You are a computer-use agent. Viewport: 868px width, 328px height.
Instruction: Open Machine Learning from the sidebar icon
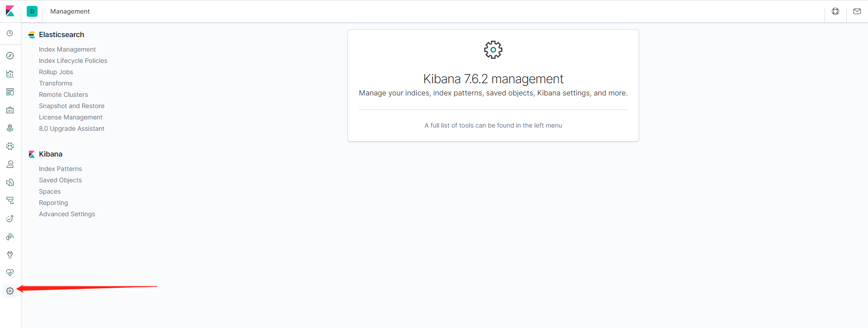(10, 146)
